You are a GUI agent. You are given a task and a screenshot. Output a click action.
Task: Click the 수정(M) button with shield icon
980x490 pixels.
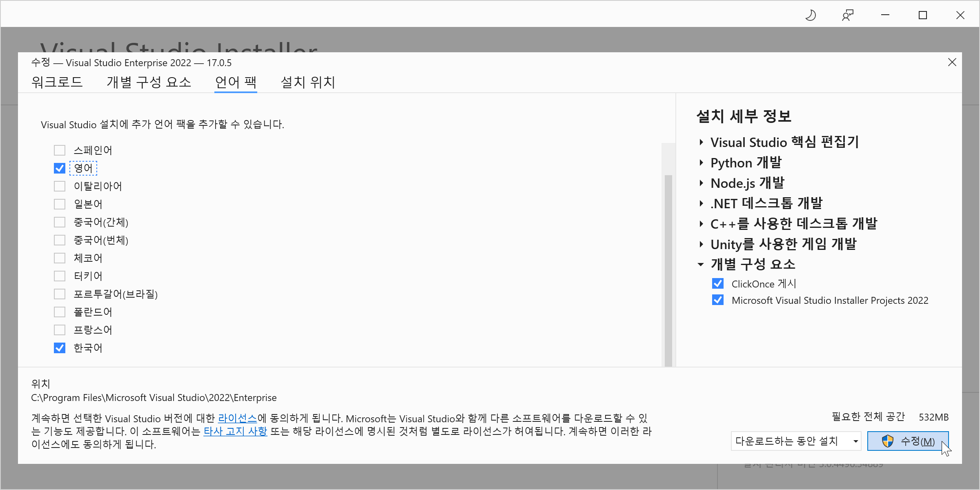pyautogui.click(x=908, y=441)
